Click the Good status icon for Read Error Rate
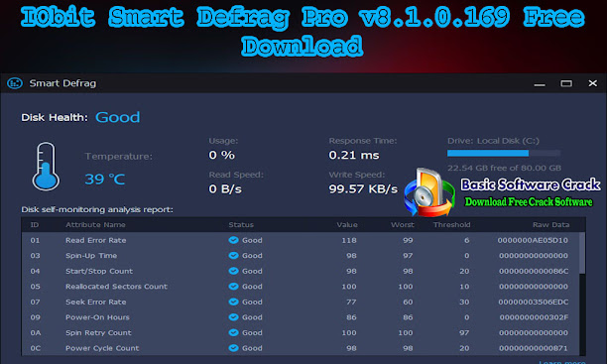Viewport: 607px width, 364px height. (x=233, y=240)
